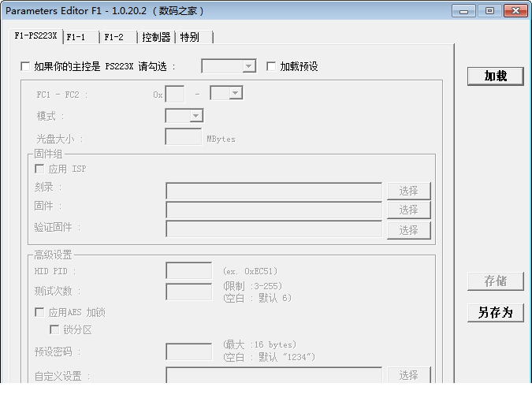Click the 预设密码 input field
Viewport: 532px width, 398px height.
click(189, 352)
